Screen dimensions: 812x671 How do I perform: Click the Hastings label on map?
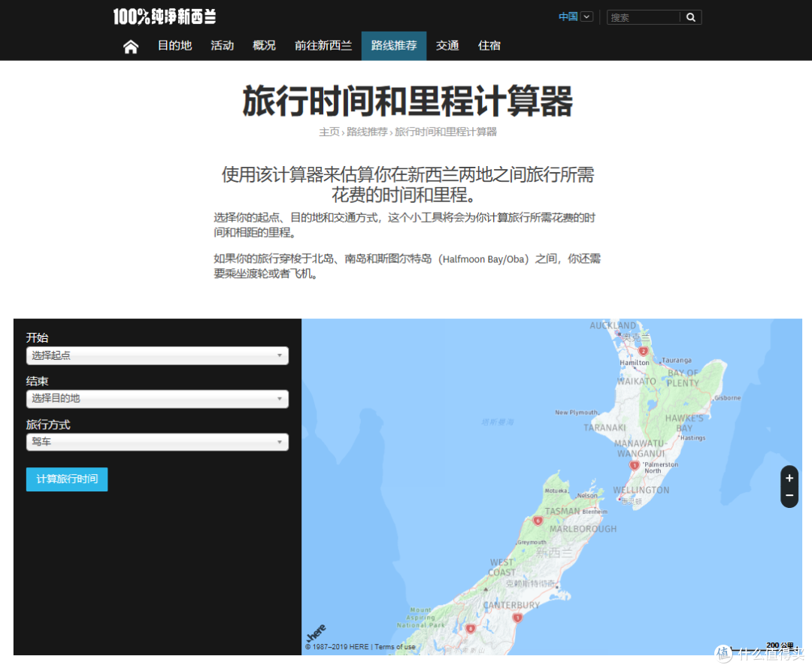pyautogui.click(x=693, y=437)
